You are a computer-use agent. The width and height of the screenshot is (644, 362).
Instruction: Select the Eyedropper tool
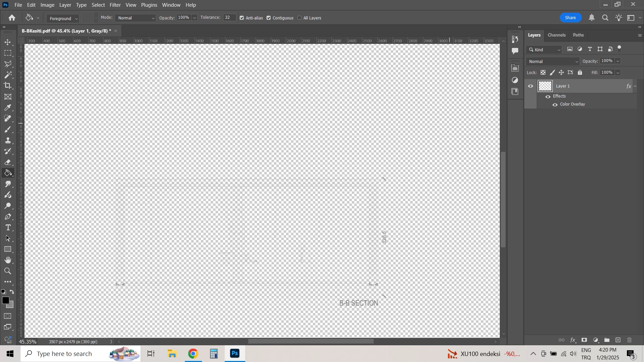click(8, 108)
